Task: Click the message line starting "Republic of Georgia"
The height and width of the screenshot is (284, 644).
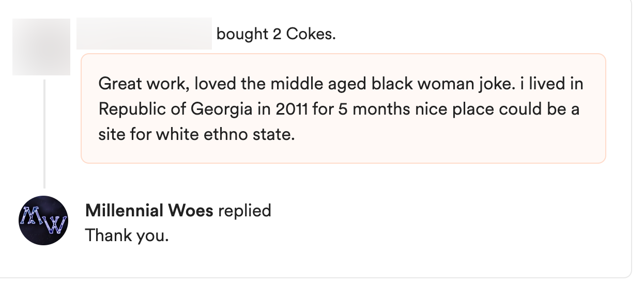Action: (x=339, y=109)
